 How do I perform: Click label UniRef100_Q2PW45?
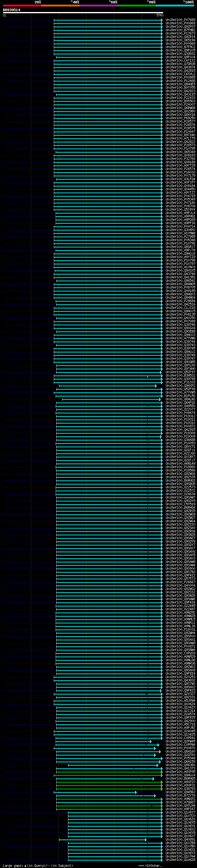pyautogui.click(x=180, y=741)
